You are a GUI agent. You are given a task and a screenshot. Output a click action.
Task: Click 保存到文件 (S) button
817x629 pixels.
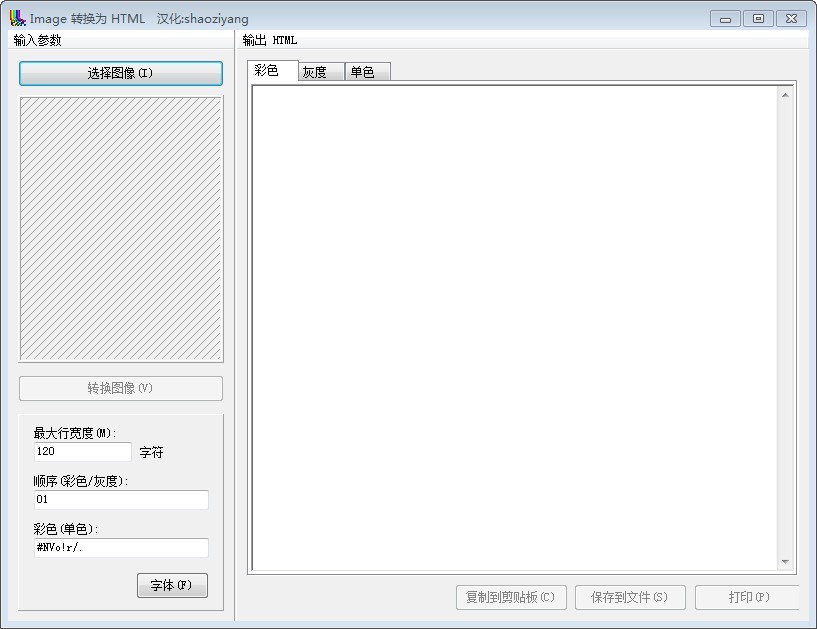630,597
